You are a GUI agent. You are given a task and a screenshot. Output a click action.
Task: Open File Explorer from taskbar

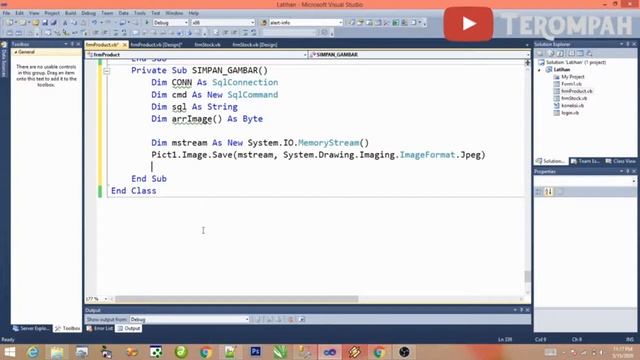point(57,352)
